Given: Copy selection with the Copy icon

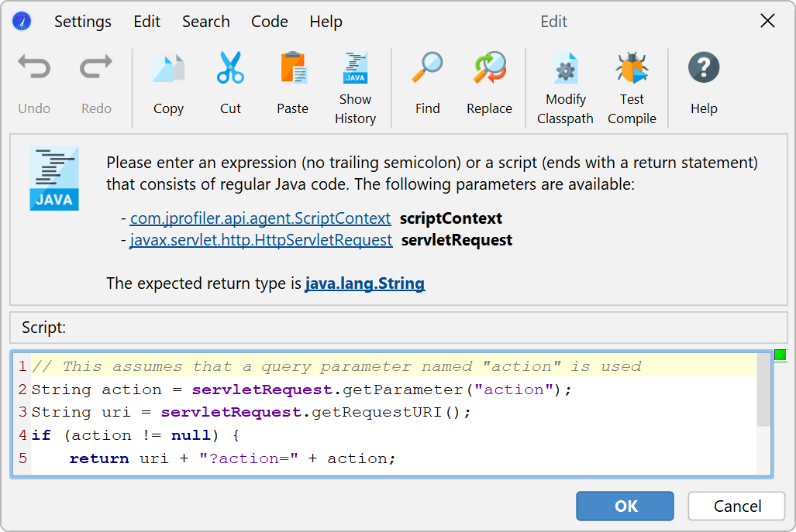Looking at the screenshot, I should click(168, 69).
